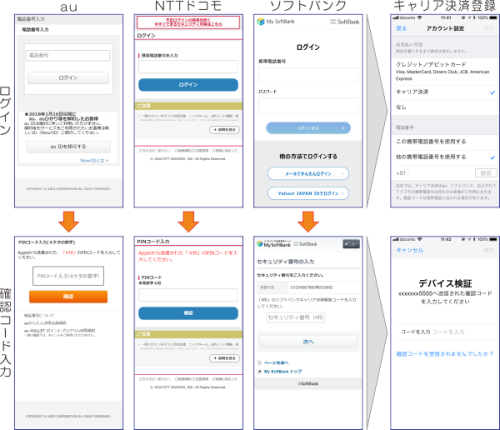Choose この携帯電話番号を使用する option
This screenshot has width=500, height=430.
pyautogui.click(x=445, y=142)
